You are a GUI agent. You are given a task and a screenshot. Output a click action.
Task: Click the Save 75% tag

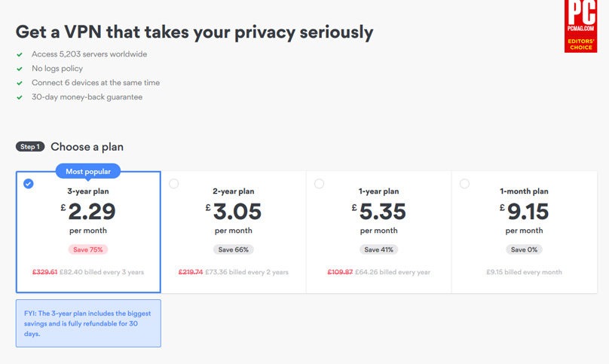point(88,249)
